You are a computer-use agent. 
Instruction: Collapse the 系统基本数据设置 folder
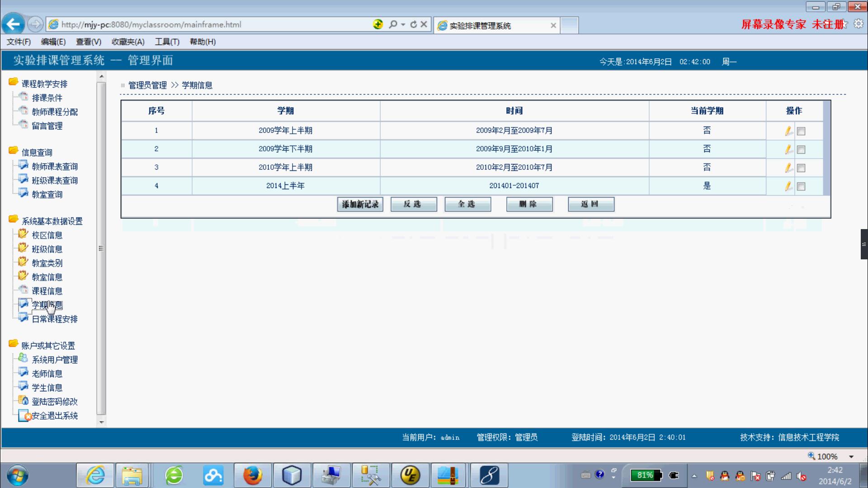pos(13,220)
